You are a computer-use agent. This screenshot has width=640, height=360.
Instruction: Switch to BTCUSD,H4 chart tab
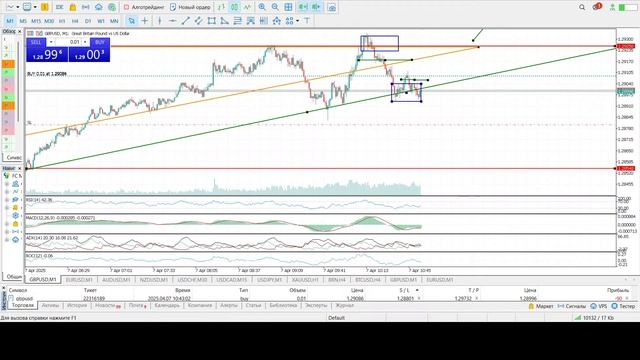click(367, 280)
